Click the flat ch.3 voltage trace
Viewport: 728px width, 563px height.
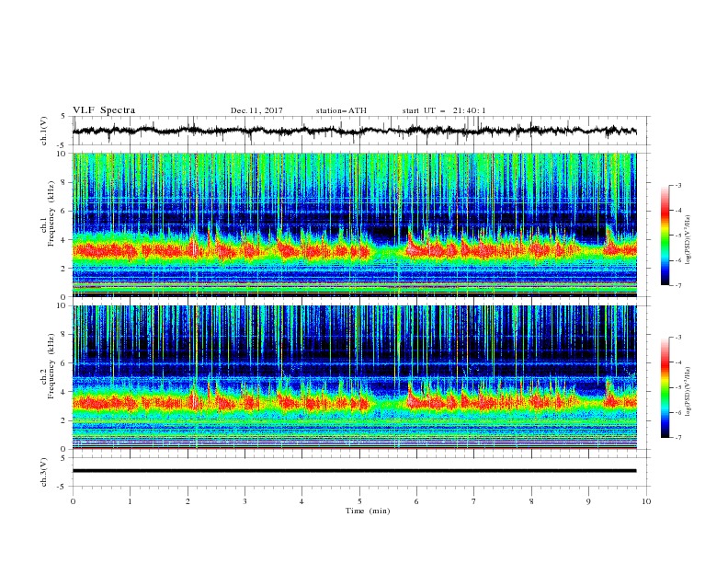(x=355, y=471)
